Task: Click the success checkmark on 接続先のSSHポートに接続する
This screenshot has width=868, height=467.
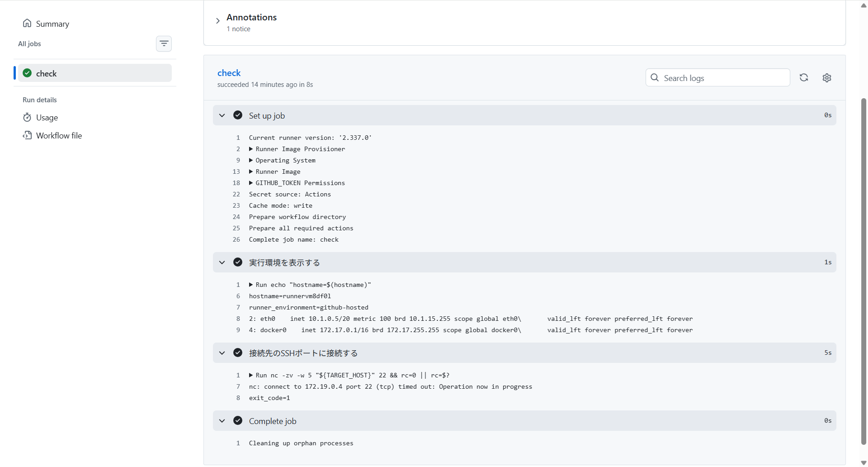Action: pos(238,353)
